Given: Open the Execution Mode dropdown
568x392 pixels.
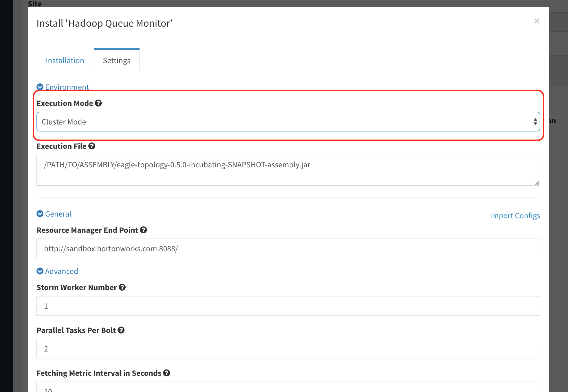Looking at the screenshot, I should [288, 122].
